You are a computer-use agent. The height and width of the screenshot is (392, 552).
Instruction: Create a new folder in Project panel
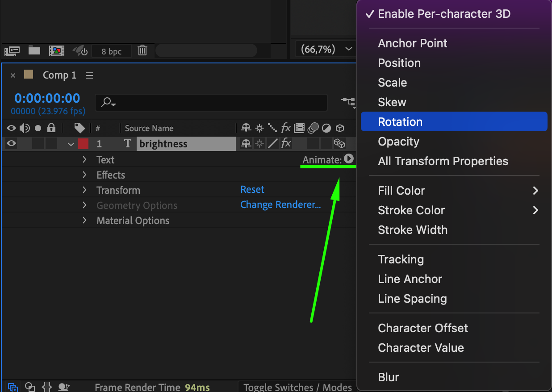click(34, 50)
